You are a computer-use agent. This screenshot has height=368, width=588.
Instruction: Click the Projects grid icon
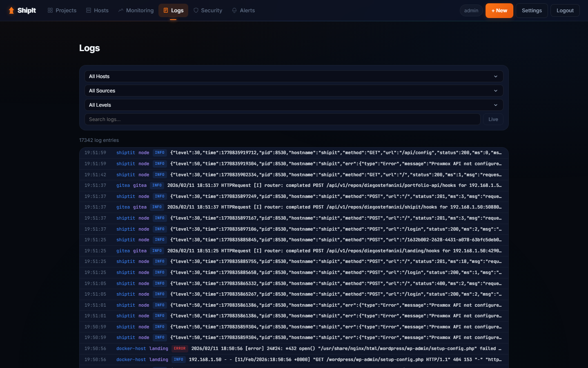click(x=50, y=11)
